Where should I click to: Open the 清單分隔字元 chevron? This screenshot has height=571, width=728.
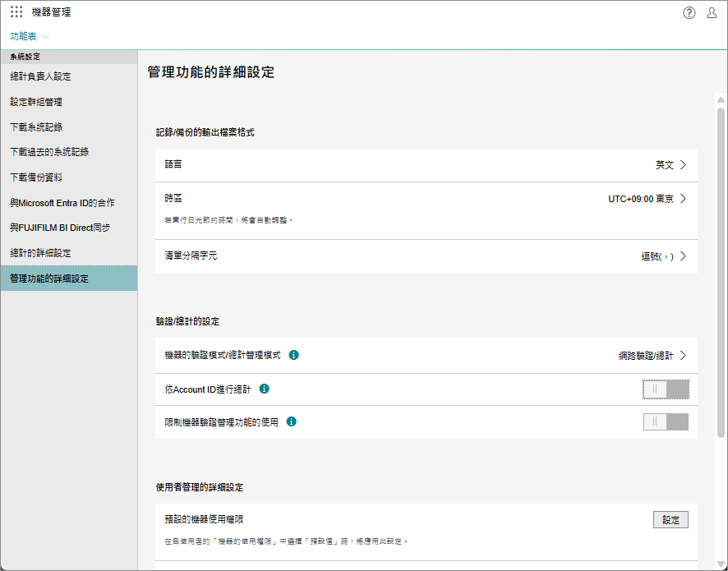(x=683, y=256)
